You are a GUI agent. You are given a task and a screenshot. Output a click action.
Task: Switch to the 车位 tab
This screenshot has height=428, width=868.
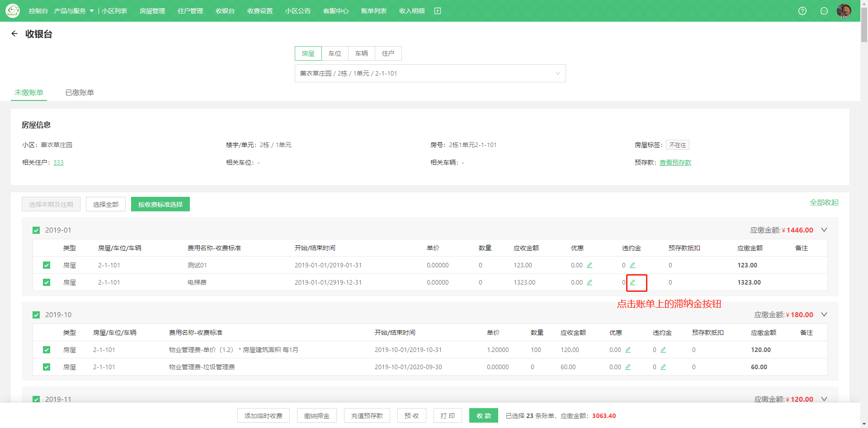point(335,53)
